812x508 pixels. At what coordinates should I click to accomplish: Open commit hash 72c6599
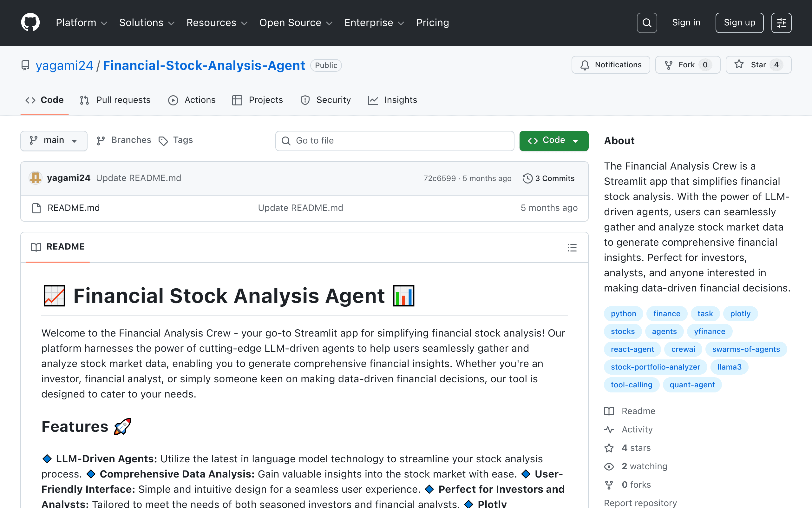tap(440, 178)
